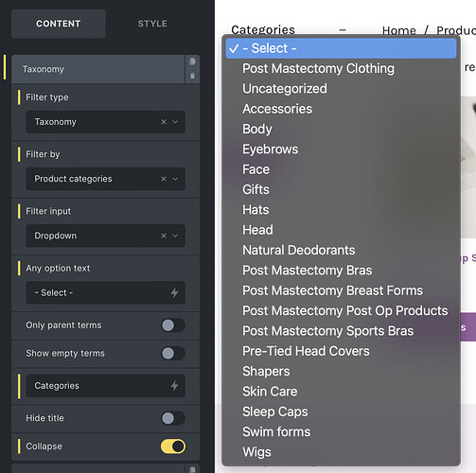Open dynamic data for Categories title field
This screenshot has width=476, height=473.
[174, 385]
